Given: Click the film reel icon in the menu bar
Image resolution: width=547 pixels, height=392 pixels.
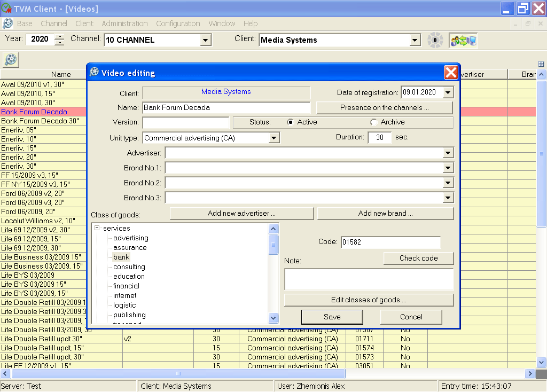Looking at the screenshot, I should pyautogui.click(x=7, y=23).
